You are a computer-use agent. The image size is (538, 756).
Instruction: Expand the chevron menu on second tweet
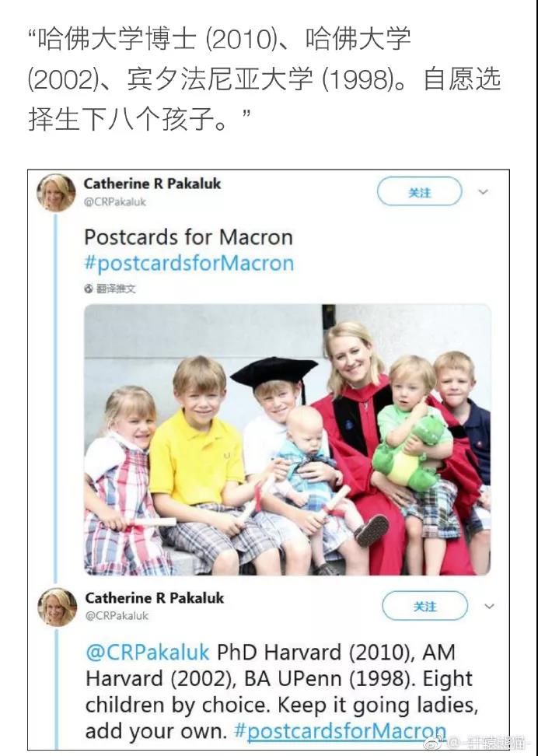[x=489, y=606]
